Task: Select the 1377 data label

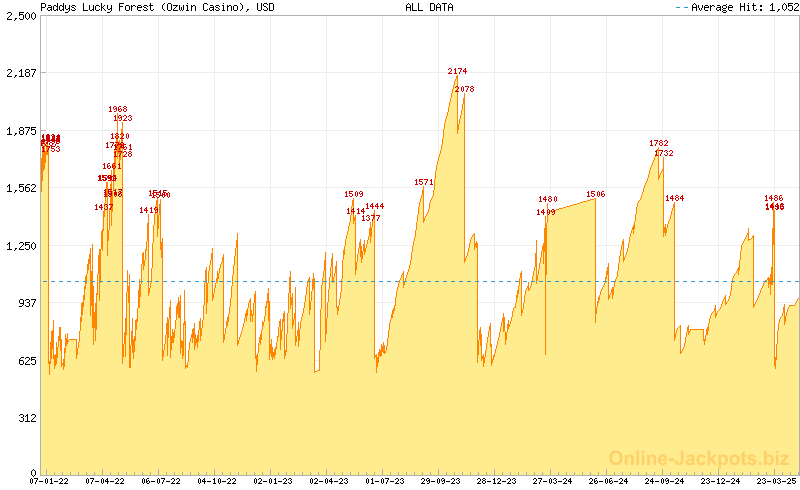Action: (371, 218)
